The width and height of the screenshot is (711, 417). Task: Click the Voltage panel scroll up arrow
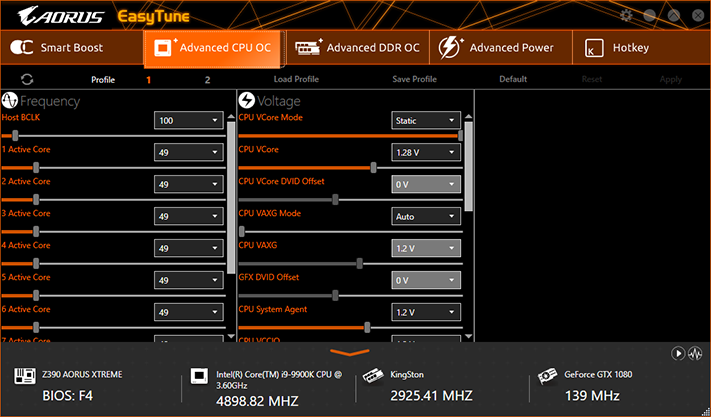(468, 117)
